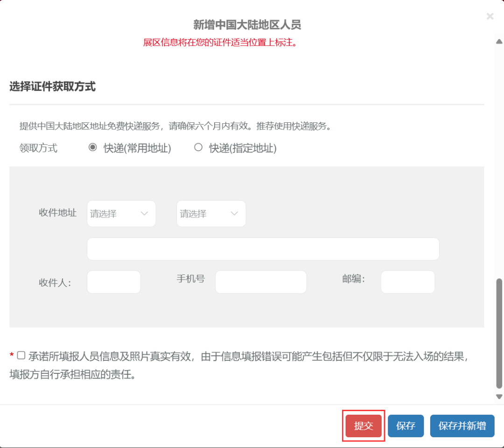The width and height of the screenshot is (504, 448).
Task: Open the second 请选择 address dropdown
Action: point(211,214)
